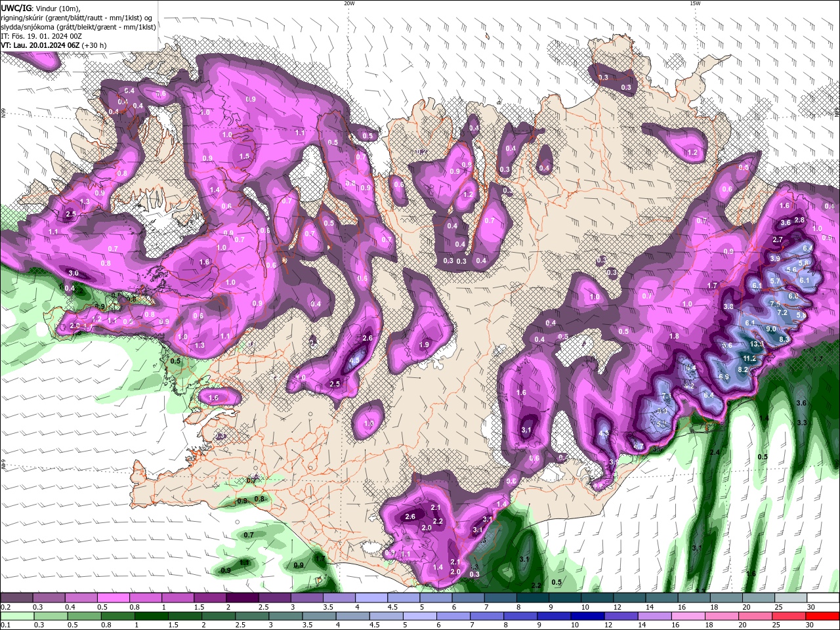Select the deep blue 10 swatch in lower legend

pyautogui.click(x=587, y=616)
